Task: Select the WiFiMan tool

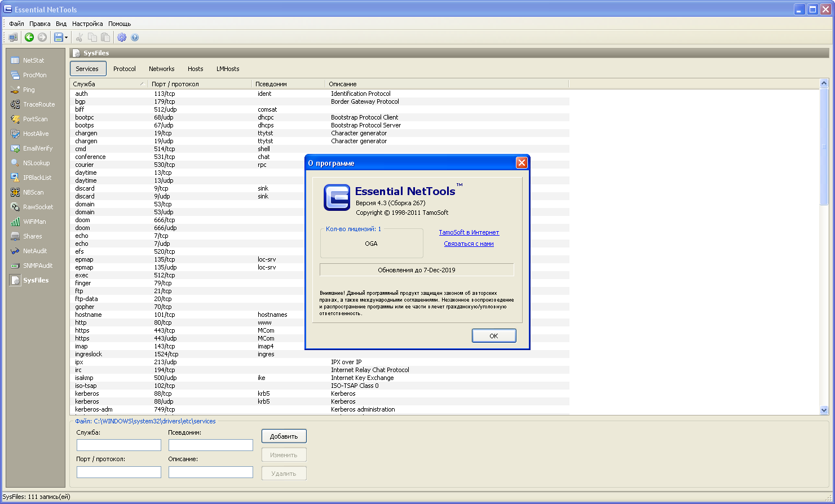Action: [34, 222]
